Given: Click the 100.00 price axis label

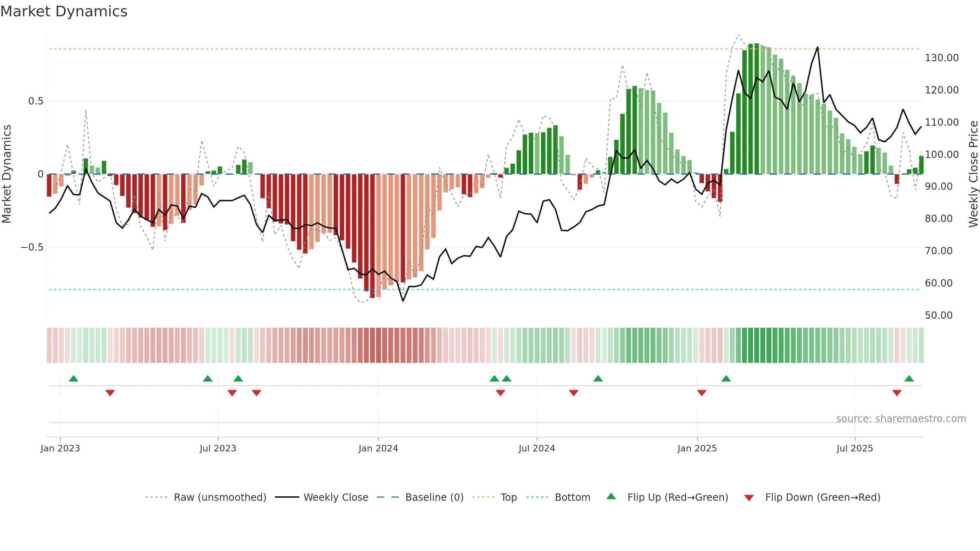Looking at the screenshot, I should [942, 155].
